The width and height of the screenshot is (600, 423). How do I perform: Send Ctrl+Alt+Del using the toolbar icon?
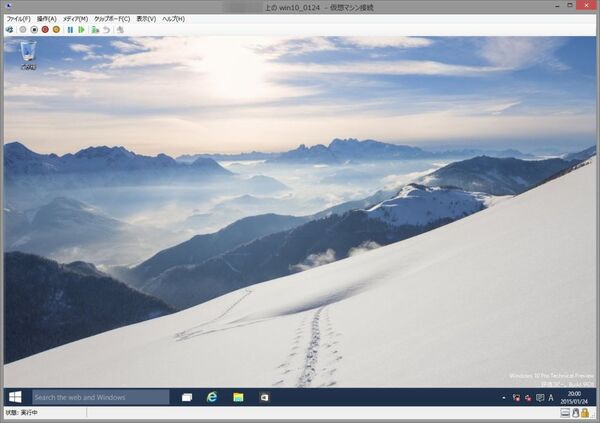click(10, 29)
